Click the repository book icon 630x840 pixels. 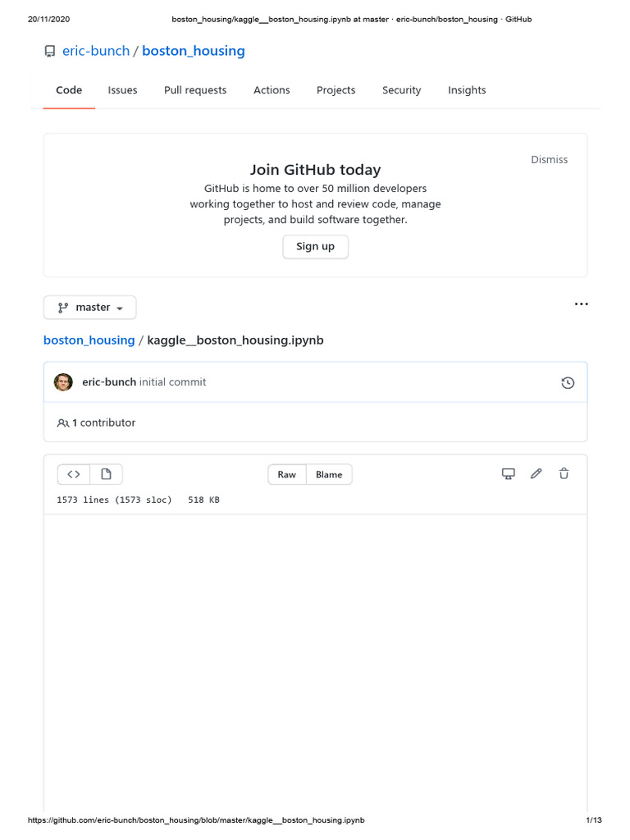point(49,52)
